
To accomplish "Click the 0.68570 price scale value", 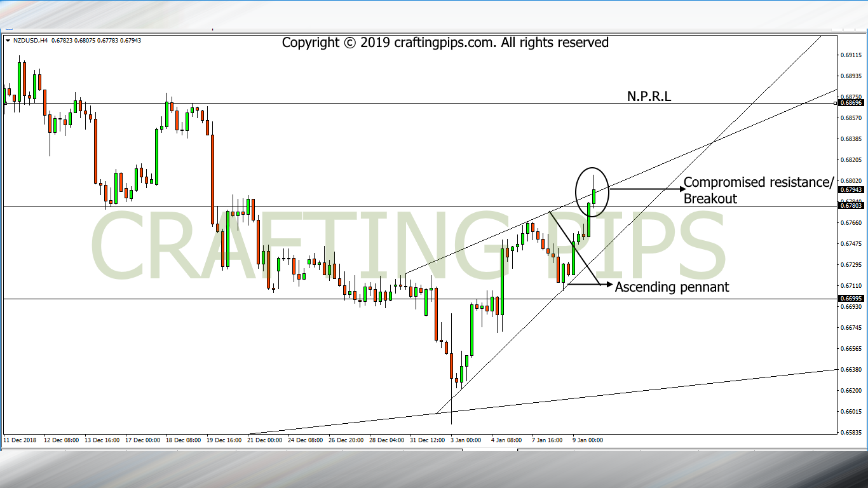I will click(x=850, y=118).
